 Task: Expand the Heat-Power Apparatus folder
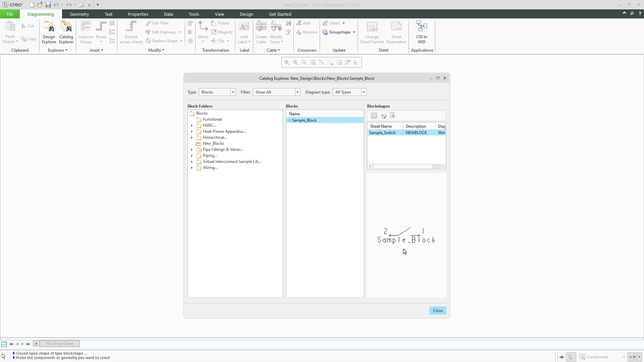[x=192, y=132]
